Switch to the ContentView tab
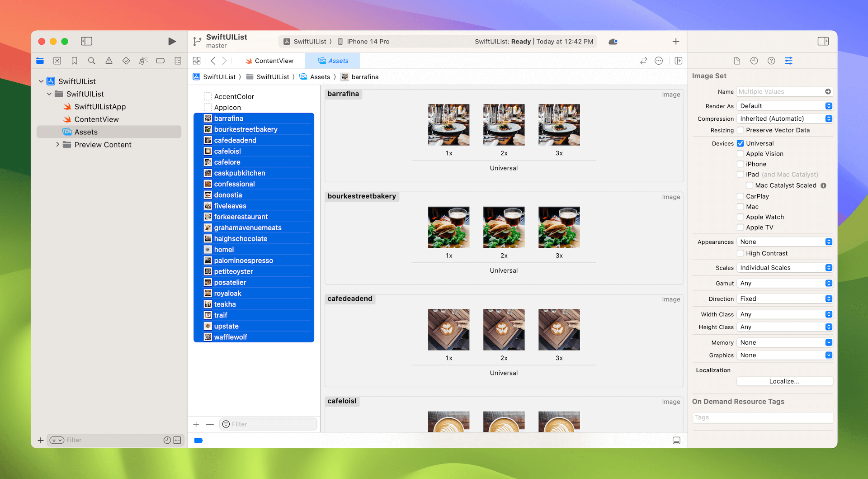Image resolution: width=868 pixels, height=479 pixels. tap(269, 61)
